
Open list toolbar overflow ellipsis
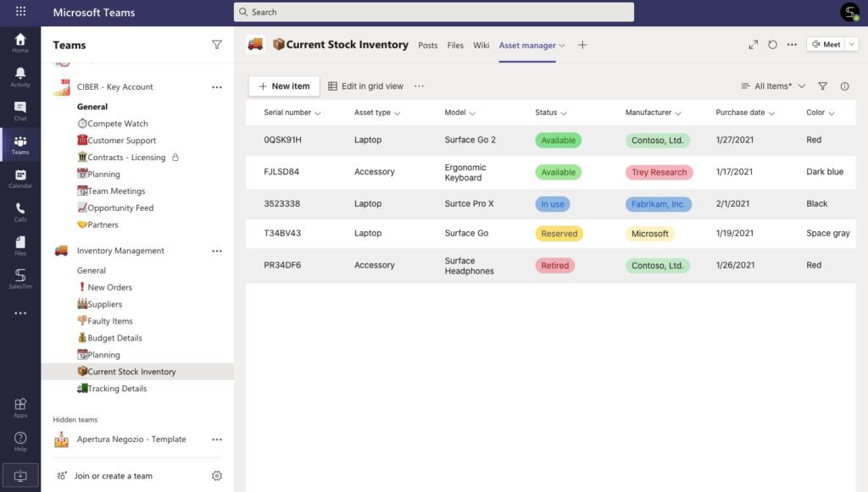(x=419, y=86)
